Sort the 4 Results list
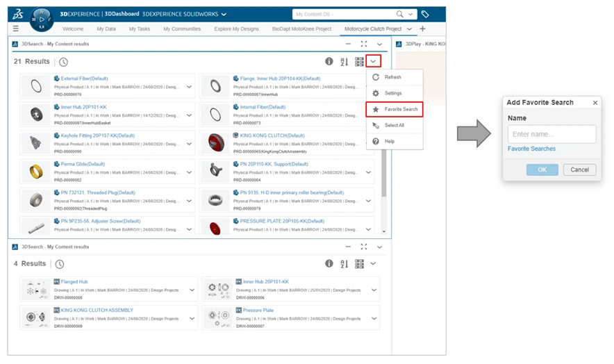This screenshot has width=614, height=364. point(345,264)
